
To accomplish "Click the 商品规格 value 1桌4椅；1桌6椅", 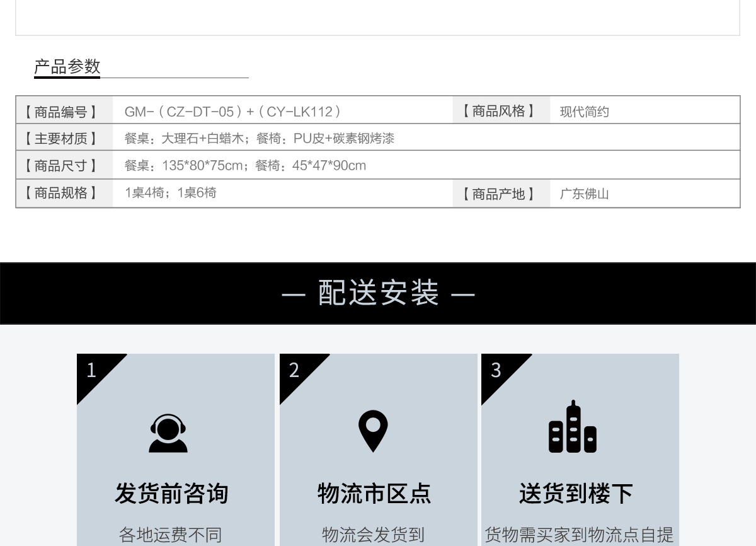I will pyautogui.click(x=170, y=193).
